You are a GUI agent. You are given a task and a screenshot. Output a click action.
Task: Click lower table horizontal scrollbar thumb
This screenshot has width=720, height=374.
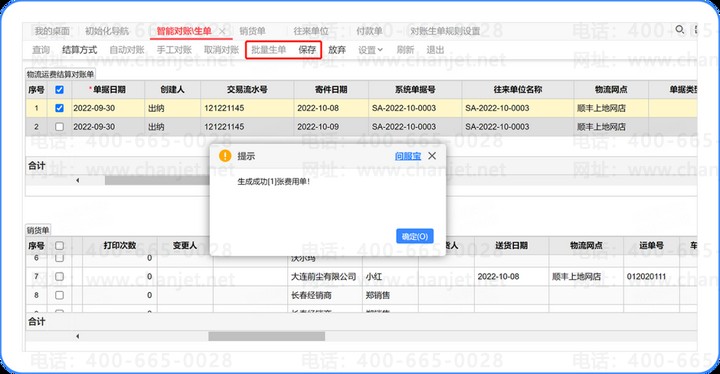pyautogui.click(x=267, y=336)
